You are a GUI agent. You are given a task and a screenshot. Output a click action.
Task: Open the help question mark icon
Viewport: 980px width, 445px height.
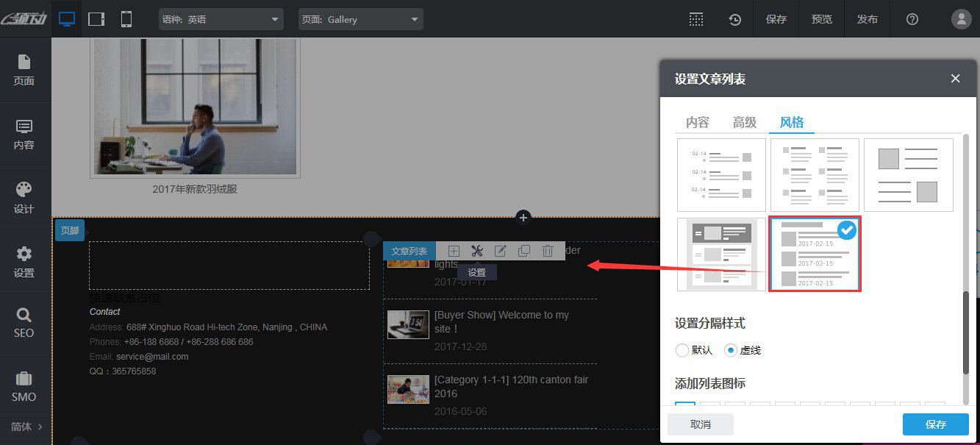click(x=912, y=19)
